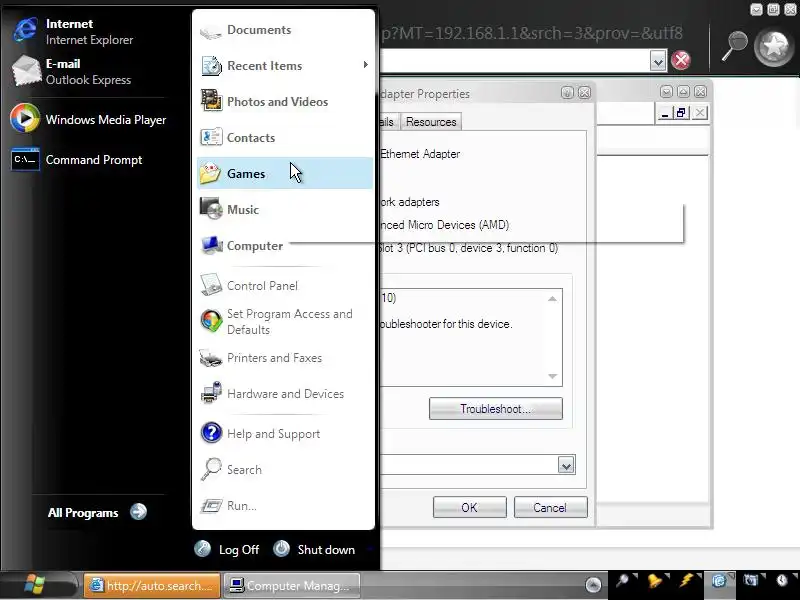Click the magnifier search icon in browser
The image size is (800, 600).
coord(734,46)
